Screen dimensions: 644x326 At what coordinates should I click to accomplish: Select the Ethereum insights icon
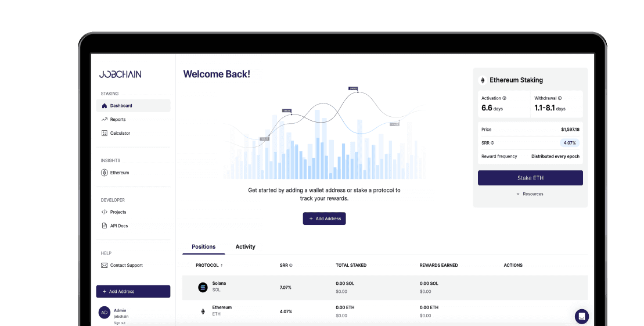[105, 173]
